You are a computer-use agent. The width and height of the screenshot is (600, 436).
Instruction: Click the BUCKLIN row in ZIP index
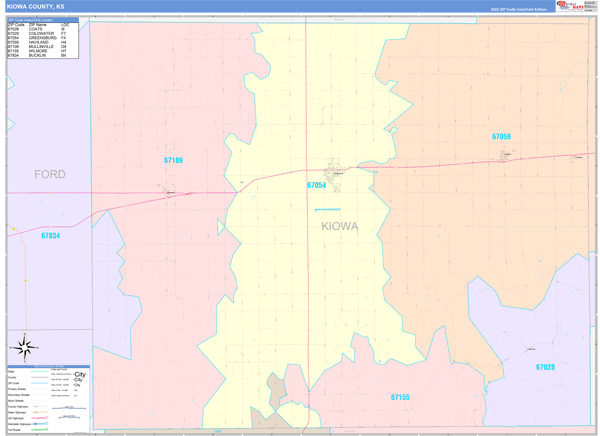pyautogui.click(x=43, y=56)
